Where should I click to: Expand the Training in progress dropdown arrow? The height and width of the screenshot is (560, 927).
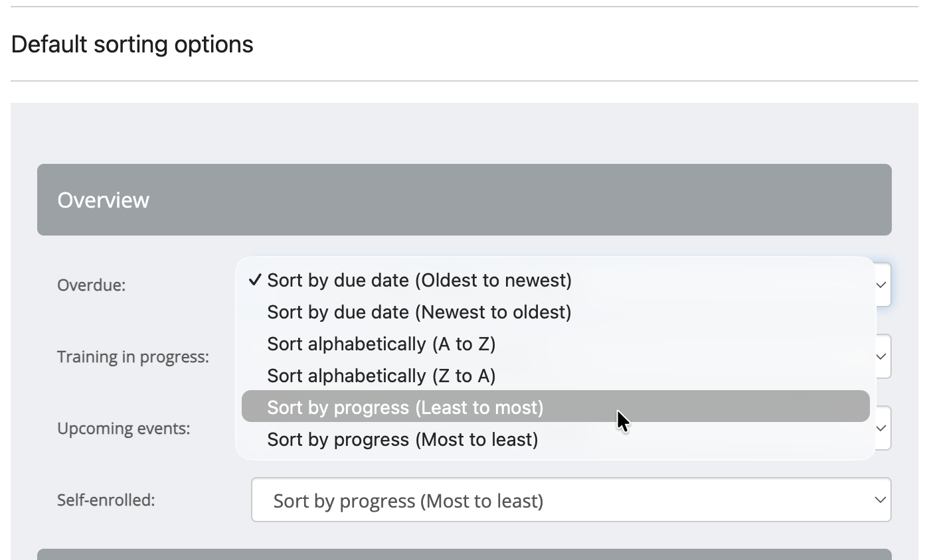pos(881,357)
